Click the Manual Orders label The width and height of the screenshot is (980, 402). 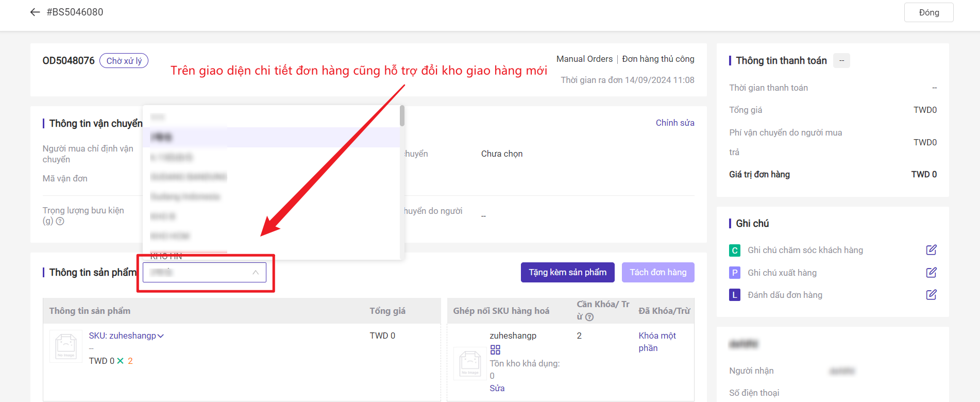pyautogui.click(x=584, y=59)
